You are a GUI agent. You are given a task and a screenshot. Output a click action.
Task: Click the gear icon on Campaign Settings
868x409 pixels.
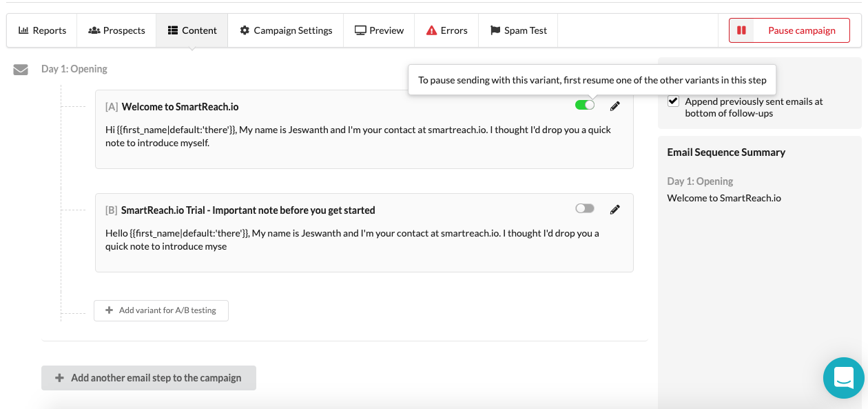(x=245, y=30)
